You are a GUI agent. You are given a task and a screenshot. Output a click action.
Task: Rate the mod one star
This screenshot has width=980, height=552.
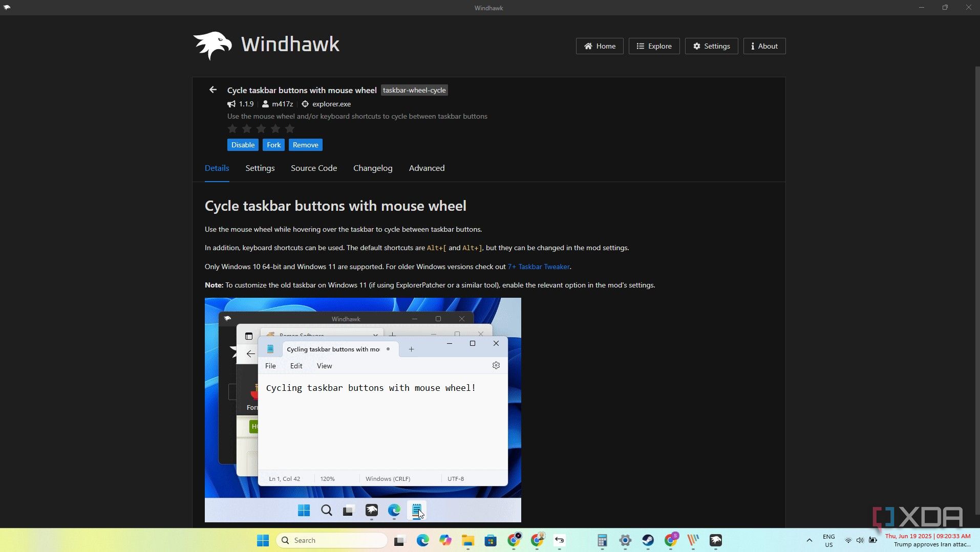232,128
